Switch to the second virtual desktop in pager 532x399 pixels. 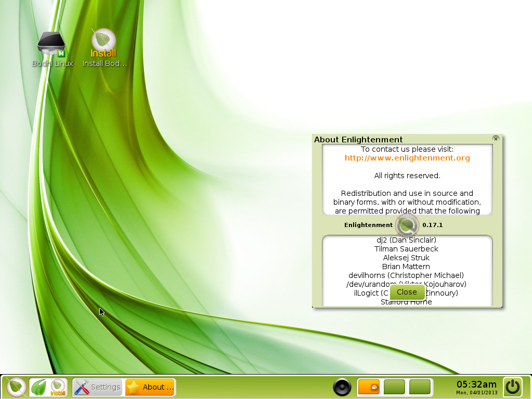(394, 387)
